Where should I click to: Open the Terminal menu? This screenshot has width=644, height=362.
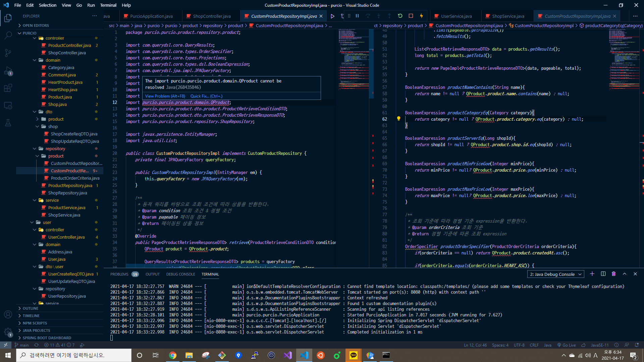coord(108,5)
